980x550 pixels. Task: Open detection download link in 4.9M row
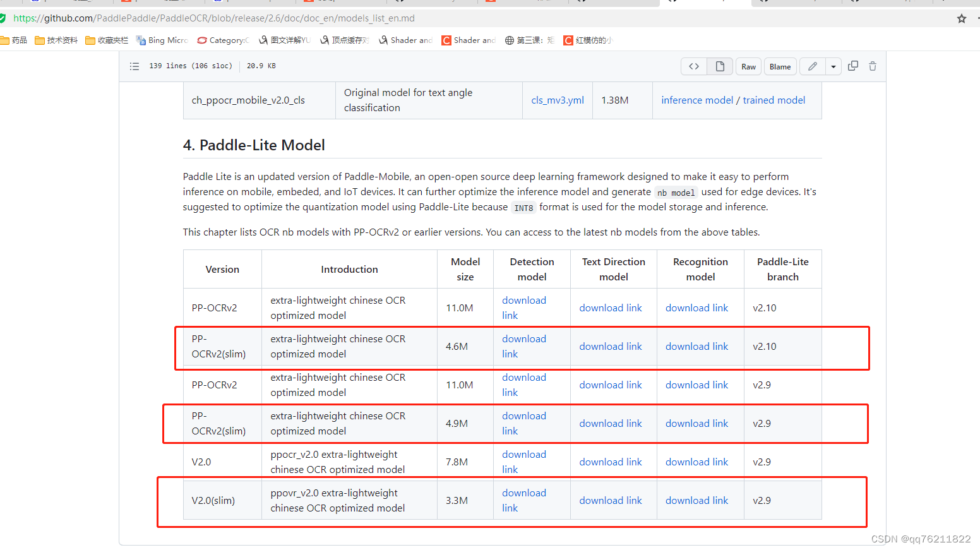[524, 424]
